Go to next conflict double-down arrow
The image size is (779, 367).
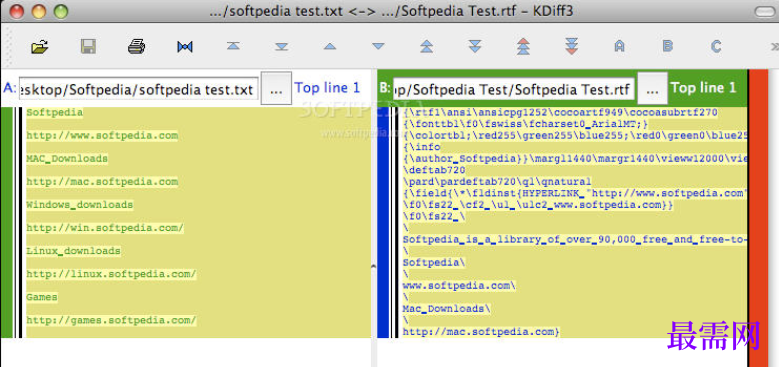475,47
